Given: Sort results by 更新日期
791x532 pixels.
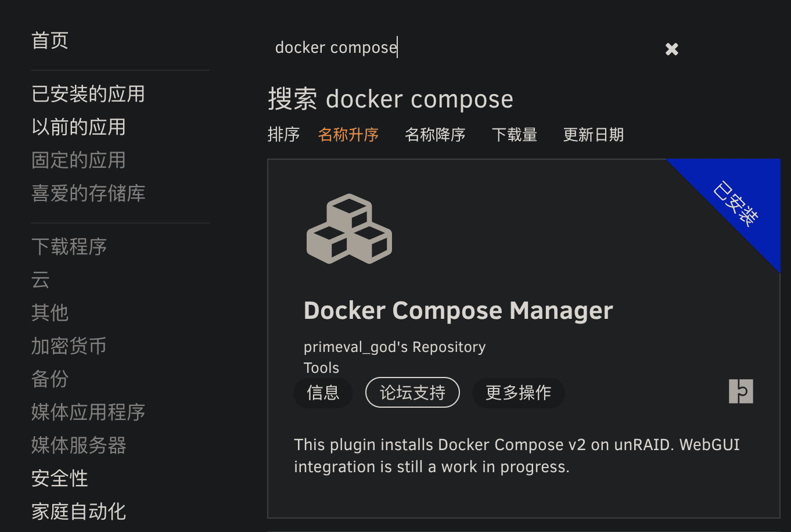Looking at the screenshot, I should tap(593, 135).
